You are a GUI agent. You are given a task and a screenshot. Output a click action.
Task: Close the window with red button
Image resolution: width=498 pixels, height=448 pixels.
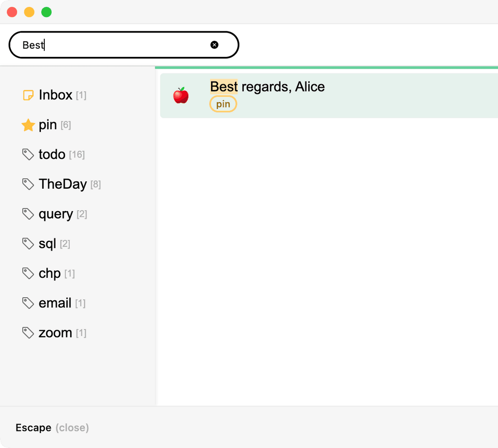[12, 12]
